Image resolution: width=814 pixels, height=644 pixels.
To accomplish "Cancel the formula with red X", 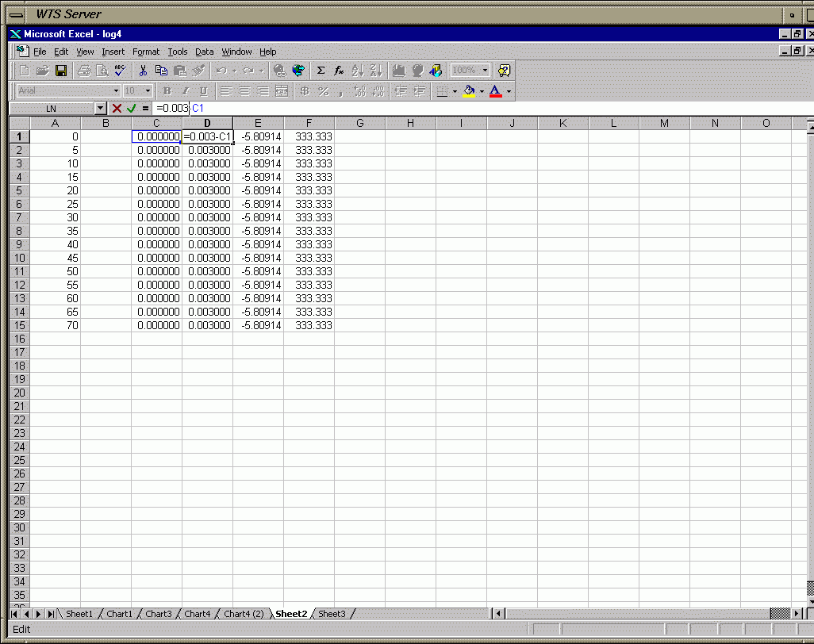I will (117, 108).
